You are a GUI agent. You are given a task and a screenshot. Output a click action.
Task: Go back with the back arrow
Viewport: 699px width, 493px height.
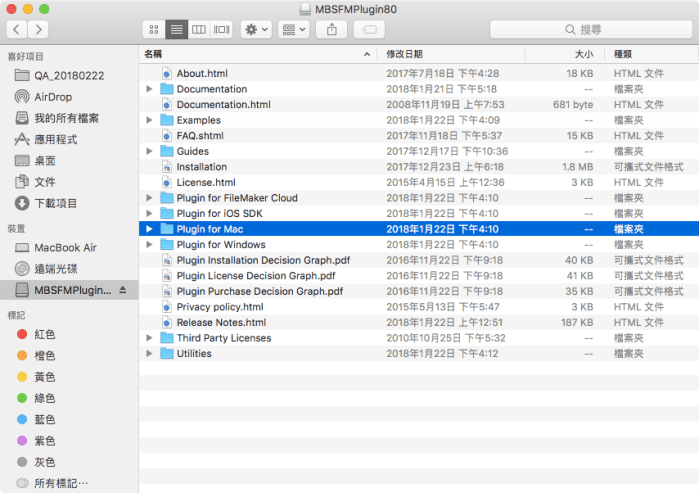(15, 30)
